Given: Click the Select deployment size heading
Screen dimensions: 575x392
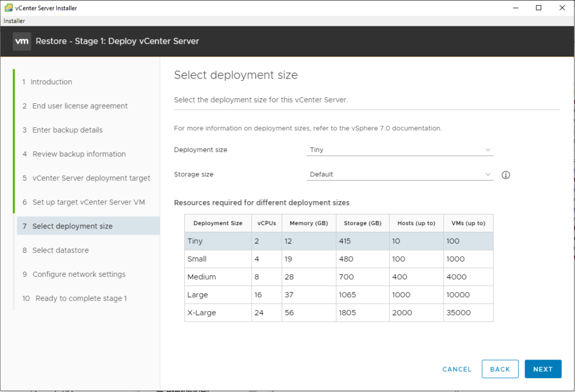Looking at the screenshot, I should point(236,75).
